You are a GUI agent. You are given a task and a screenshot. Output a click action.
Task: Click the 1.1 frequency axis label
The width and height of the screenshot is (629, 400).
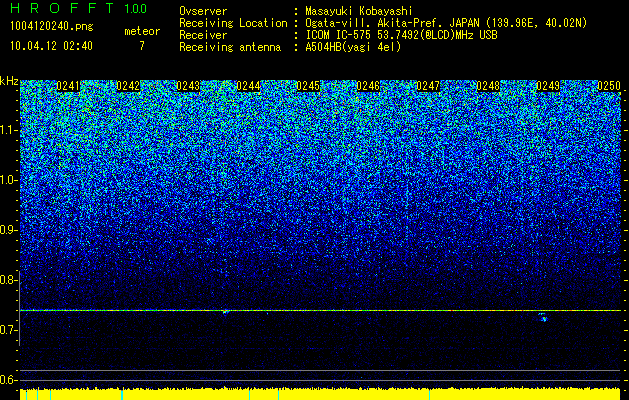pos(8,130)
